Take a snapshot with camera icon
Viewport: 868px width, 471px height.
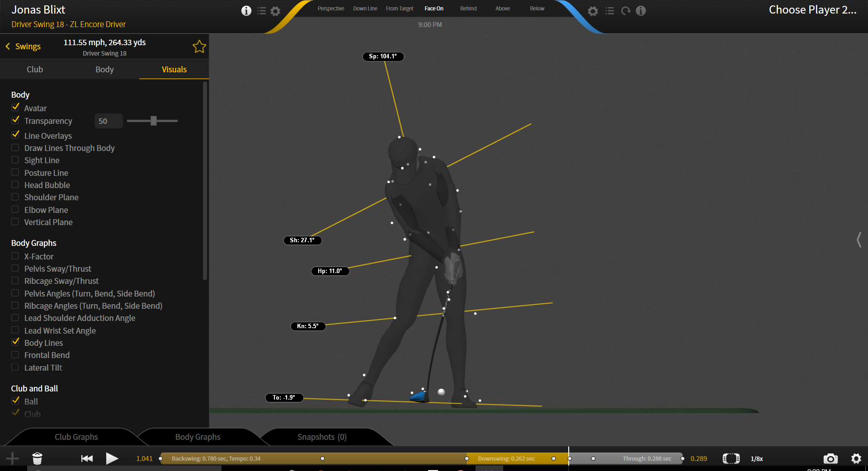coord(830,459)
